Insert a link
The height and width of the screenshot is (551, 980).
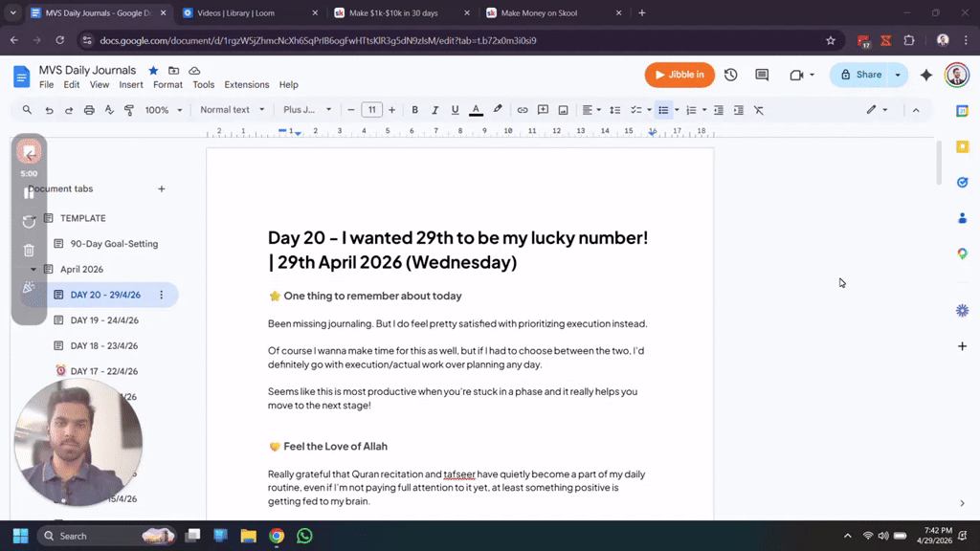(x=523, y=110)
